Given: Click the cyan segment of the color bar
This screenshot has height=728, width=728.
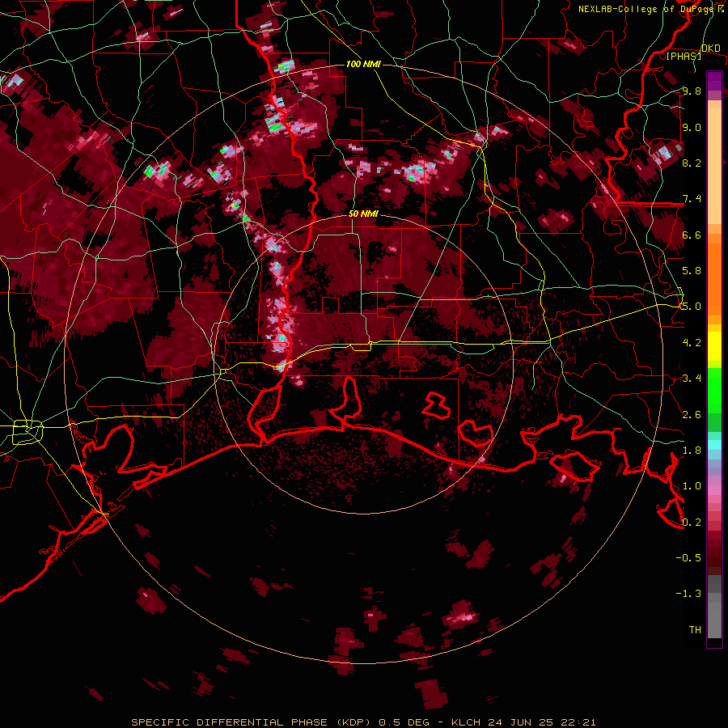Looking at the screenshot, I should click(714, 445).
